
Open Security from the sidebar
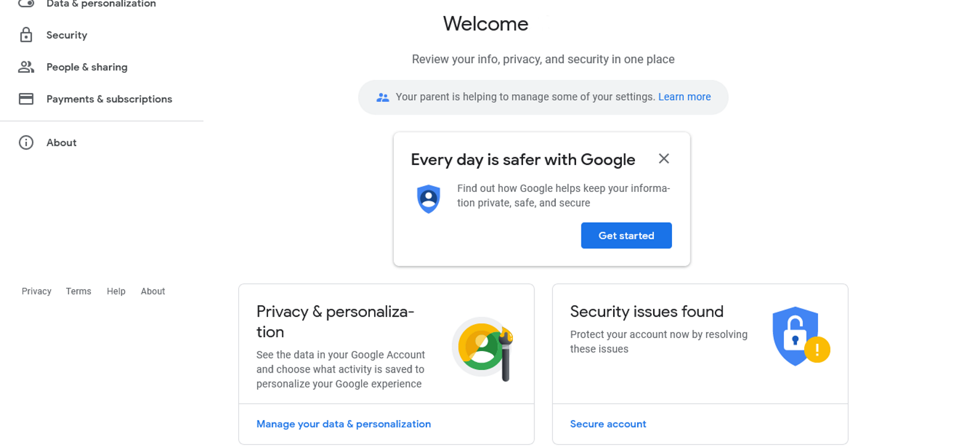pyautogui.click(x=67, y=35)
